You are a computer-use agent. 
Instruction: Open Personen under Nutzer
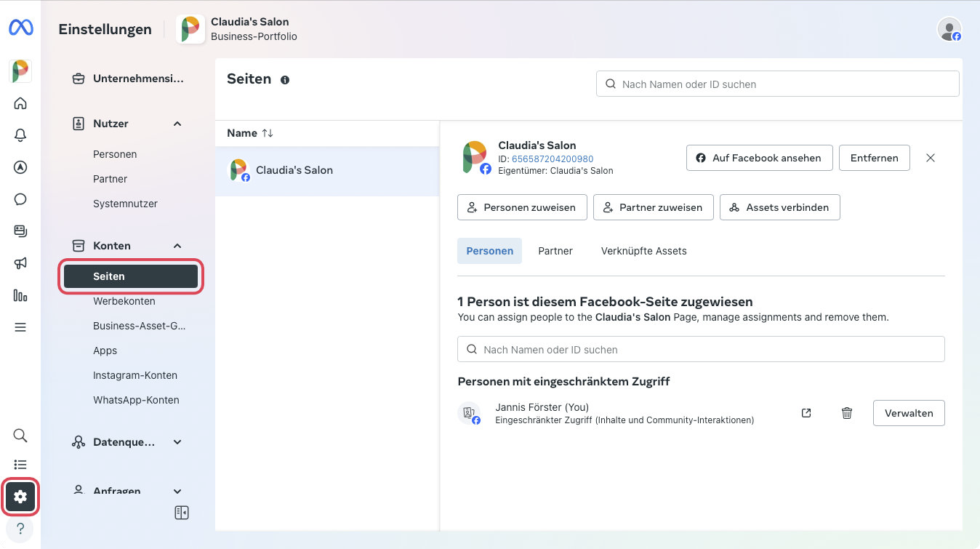coord(115,154)
